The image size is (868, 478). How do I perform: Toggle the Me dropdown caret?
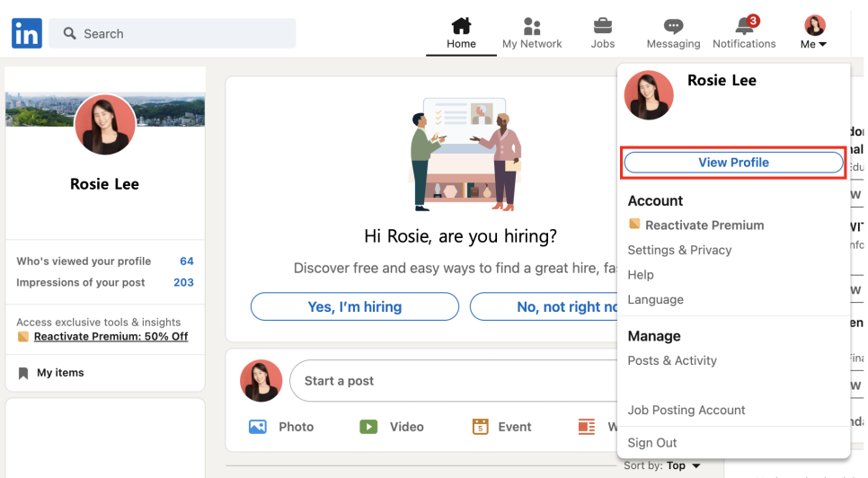click(x=822, y=44)
